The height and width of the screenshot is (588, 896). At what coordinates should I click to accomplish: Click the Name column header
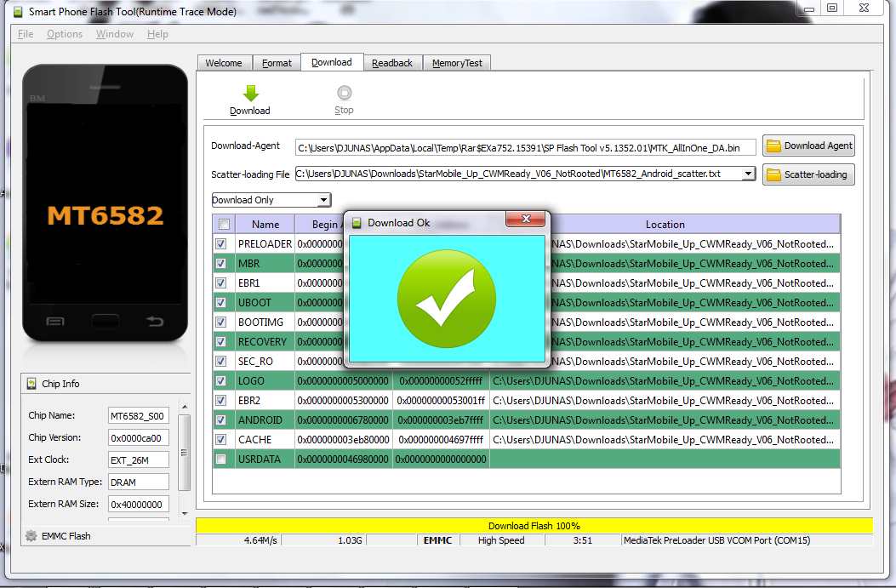click(265, 225)
